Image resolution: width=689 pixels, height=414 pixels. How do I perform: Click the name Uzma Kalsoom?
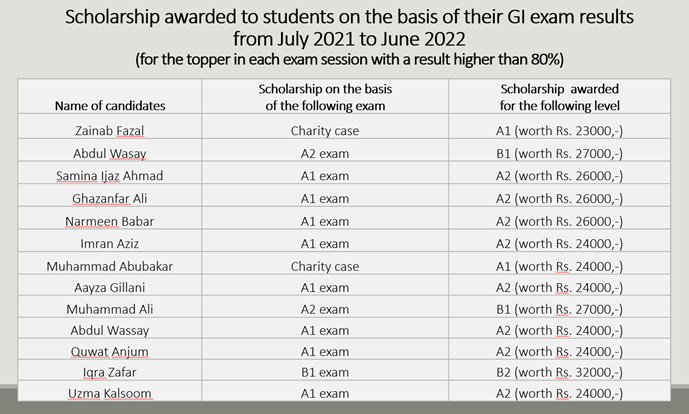(x=112, y=394)
